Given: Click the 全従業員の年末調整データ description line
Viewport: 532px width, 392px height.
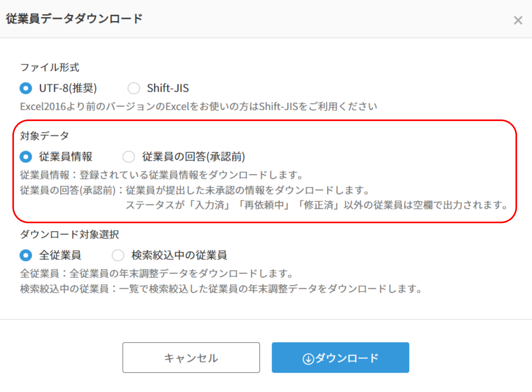Looking at the screenshot, I should pyautogui.click(x=157, y=274).
